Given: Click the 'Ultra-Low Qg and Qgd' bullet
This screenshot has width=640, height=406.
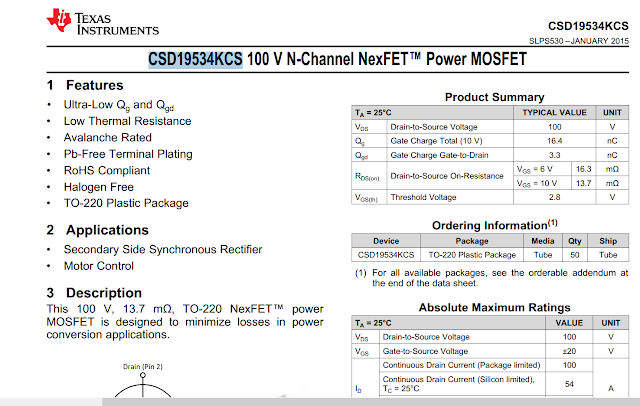Looking at the screenshot, I should [x=118, y=105].
